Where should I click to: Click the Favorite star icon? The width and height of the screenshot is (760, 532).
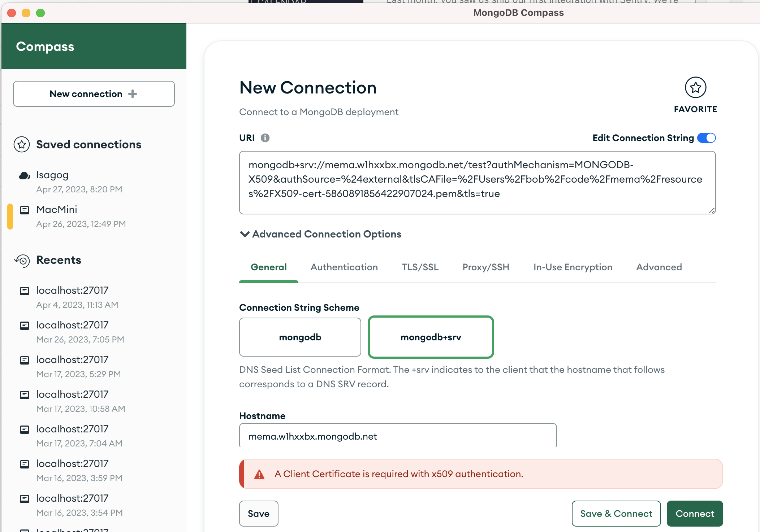[x=695, y=87]
